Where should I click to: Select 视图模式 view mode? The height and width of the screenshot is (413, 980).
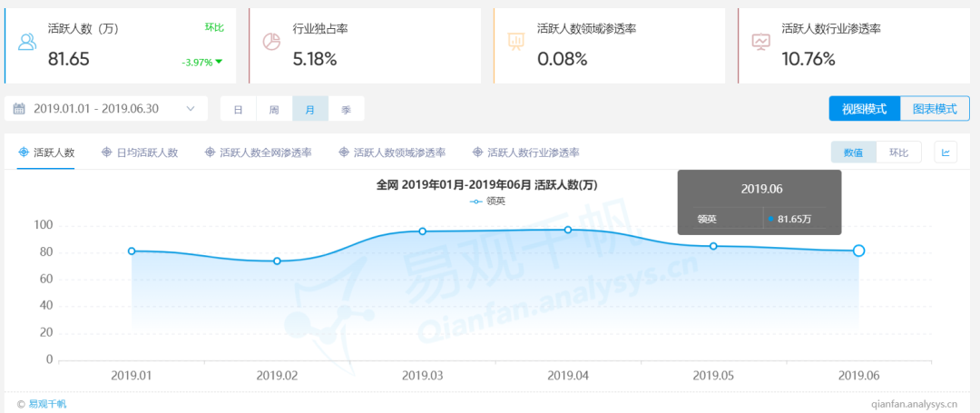pos(865,109)
